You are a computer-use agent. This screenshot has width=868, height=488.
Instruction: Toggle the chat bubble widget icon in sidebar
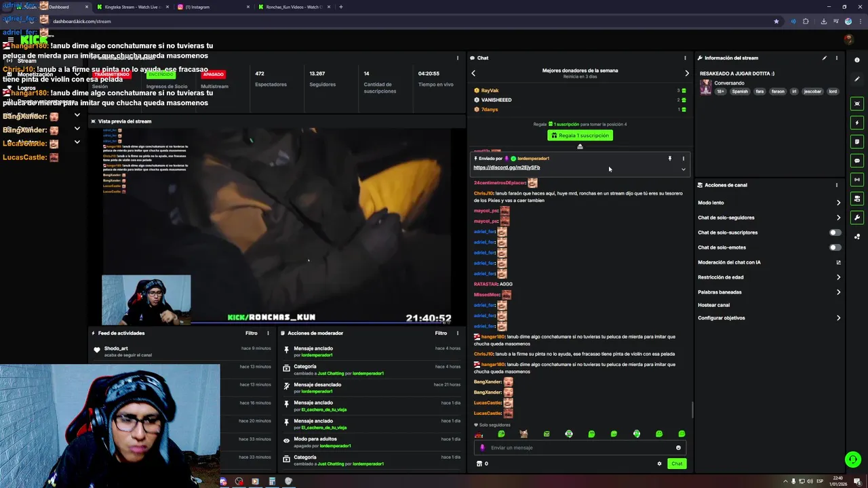(857, 161)
